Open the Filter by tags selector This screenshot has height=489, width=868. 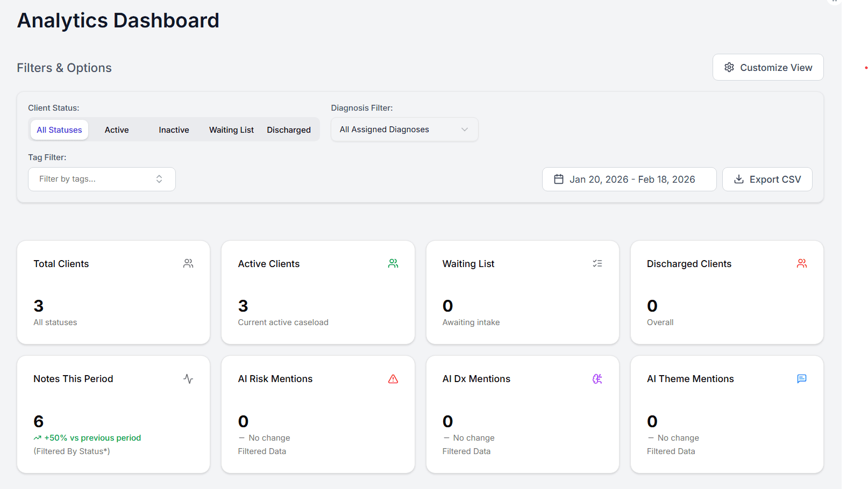coord(102,179)
